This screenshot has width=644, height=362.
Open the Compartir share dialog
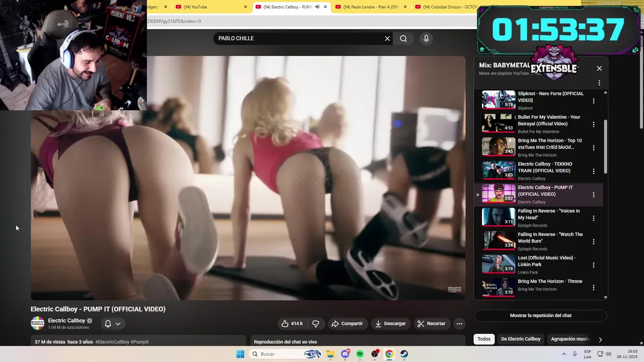click(x=347, y=324)
